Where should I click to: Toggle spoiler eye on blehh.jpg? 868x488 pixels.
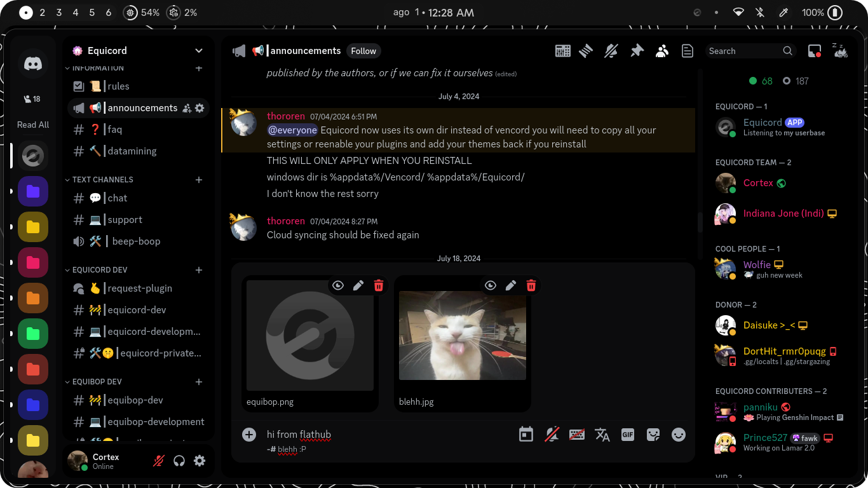point(491,286)
